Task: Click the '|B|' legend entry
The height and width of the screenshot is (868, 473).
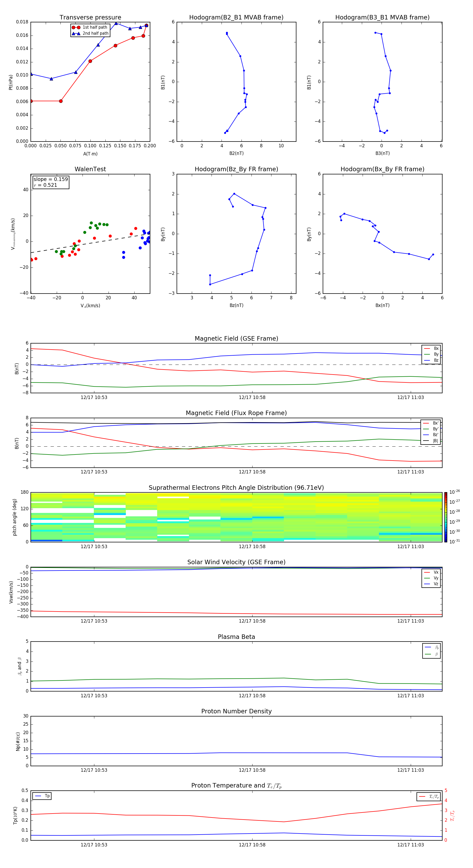Action: [431, 441]
